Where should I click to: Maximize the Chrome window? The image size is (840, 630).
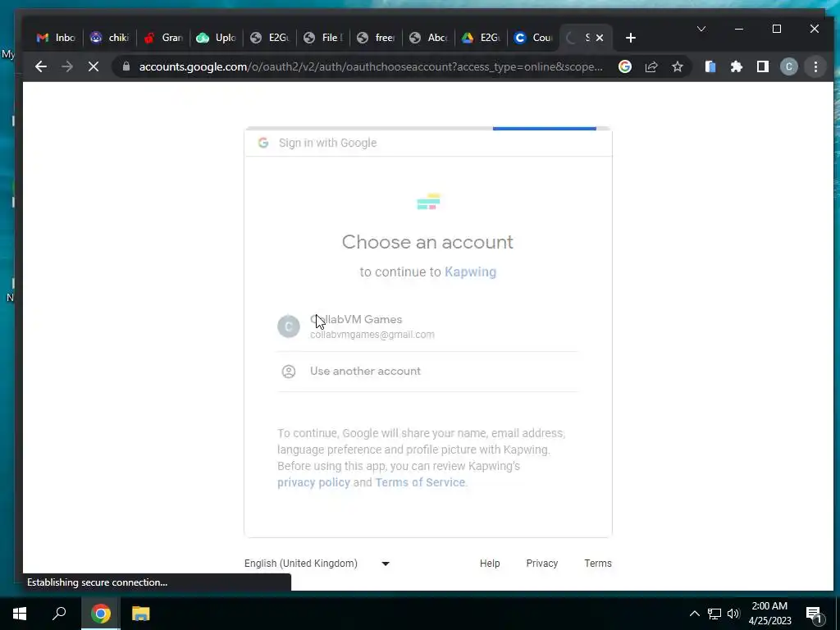776,29
